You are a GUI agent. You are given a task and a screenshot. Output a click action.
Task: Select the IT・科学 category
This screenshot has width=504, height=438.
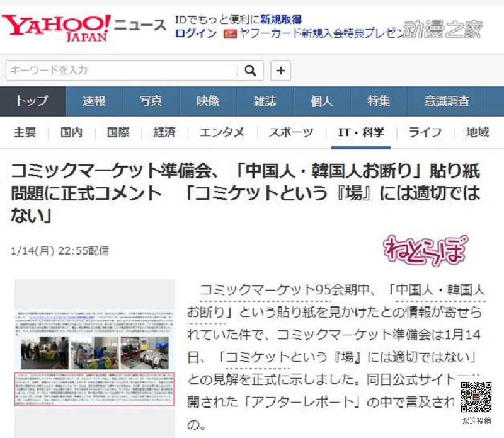tap(360, 133)
